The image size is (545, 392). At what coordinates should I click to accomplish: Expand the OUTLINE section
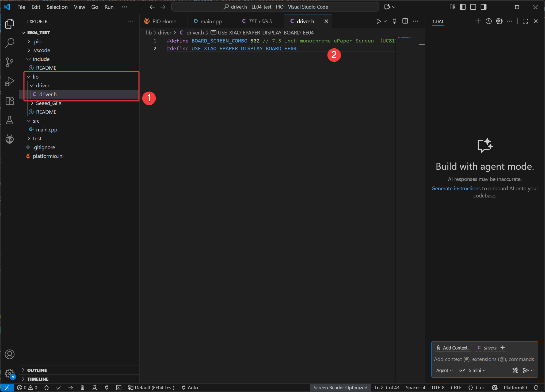(37, 370)
